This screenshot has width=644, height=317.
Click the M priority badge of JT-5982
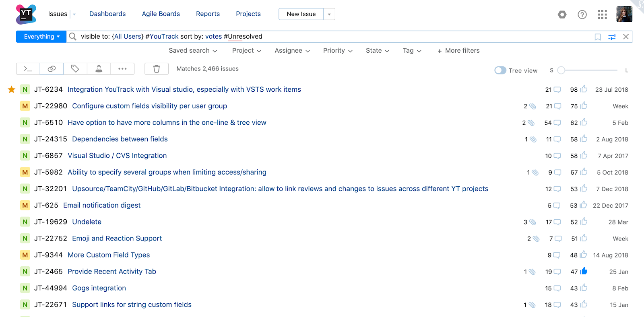(25, 172)
